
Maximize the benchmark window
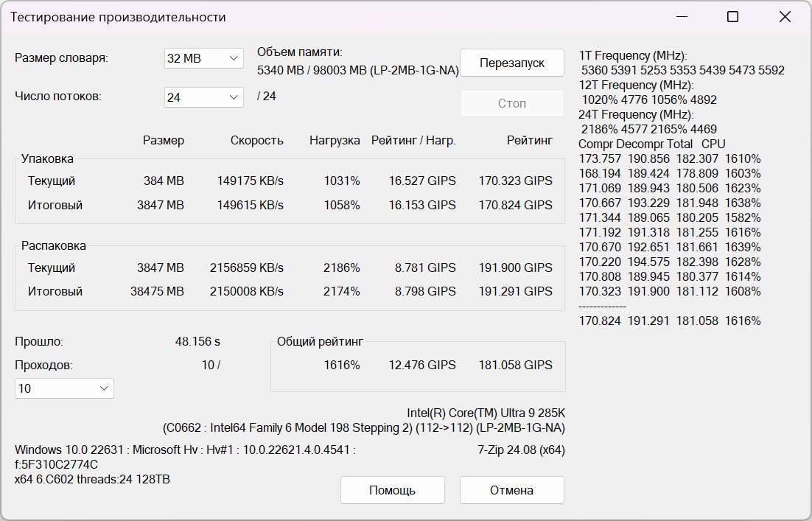(x=732, y=17)
